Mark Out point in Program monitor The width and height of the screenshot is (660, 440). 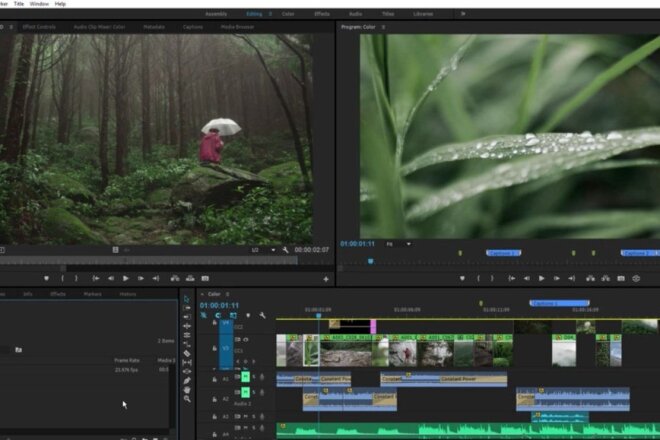[492, 278]
